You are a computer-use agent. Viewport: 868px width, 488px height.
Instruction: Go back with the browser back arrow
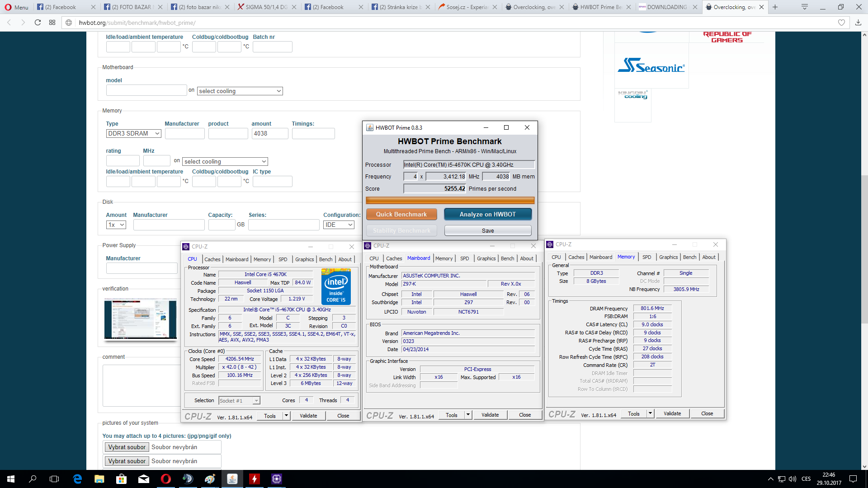point(9,23)
